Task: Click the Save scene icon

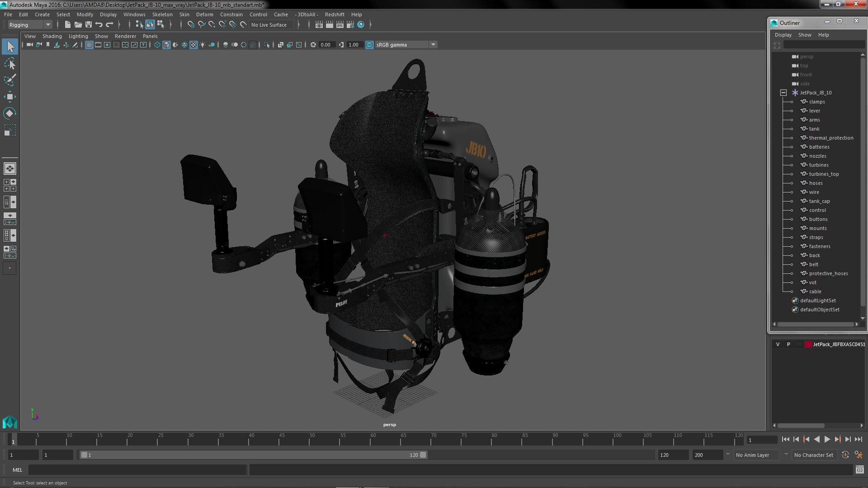Action: coord(89,25)
